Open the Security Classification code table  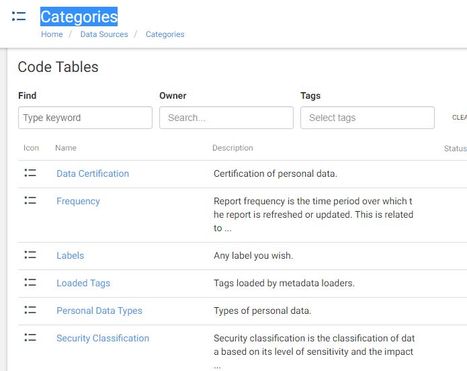click(x=103, y=338)
